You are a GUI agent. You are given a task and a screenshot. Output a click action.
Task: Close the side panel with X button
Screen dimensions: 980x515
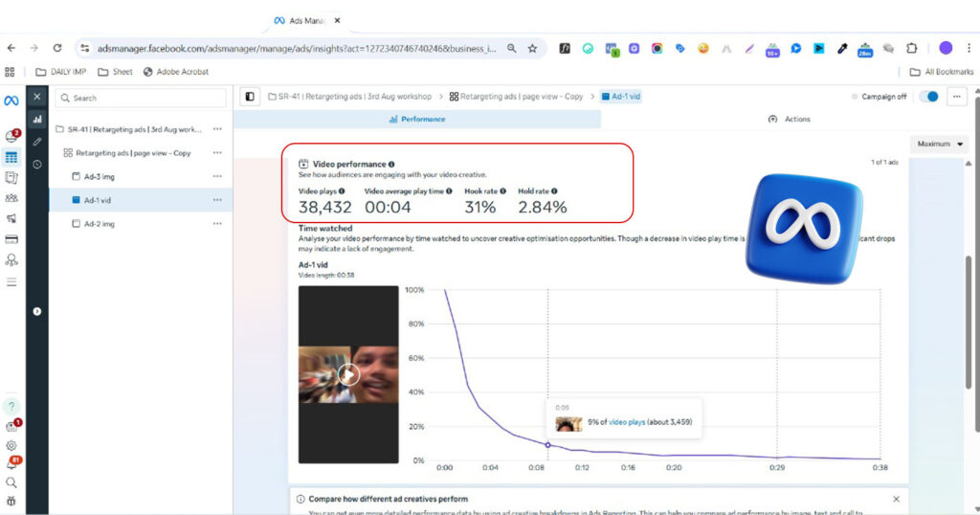(x=37, y=97)
